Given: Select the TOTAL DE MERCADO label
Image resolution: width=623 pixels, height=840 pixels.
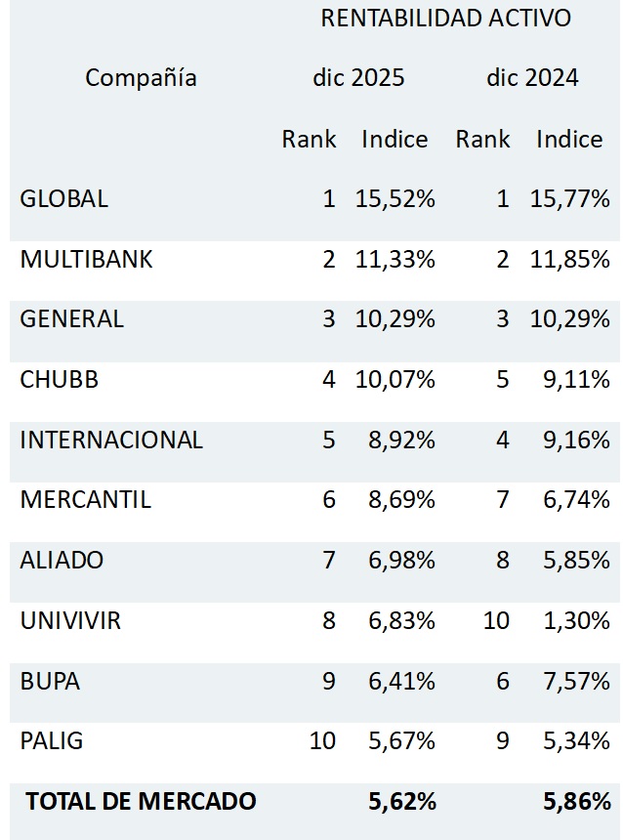Looking at the screenshot, I should pyautogui.click(x=141, y=802).
